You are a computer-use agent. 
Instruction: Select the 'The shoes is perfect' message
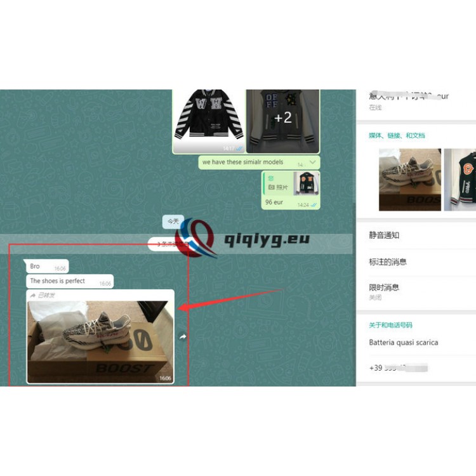[58, 281]
